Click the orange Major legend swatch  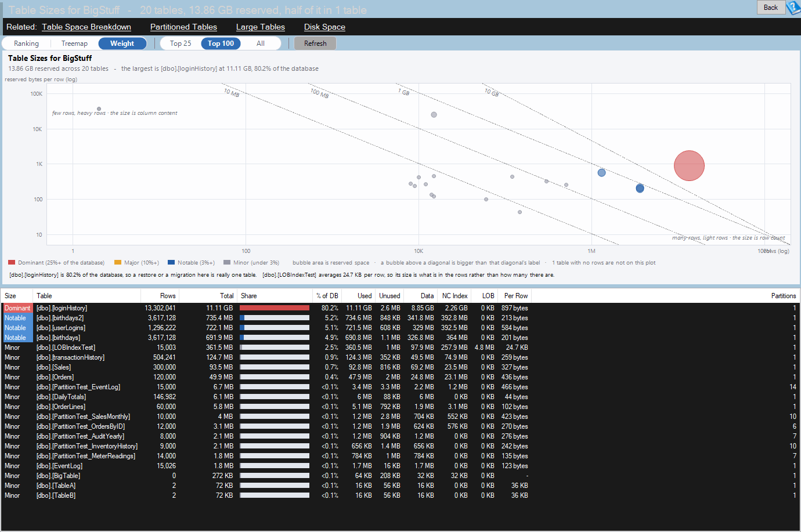pyautogui.click(x=118, y=262)
